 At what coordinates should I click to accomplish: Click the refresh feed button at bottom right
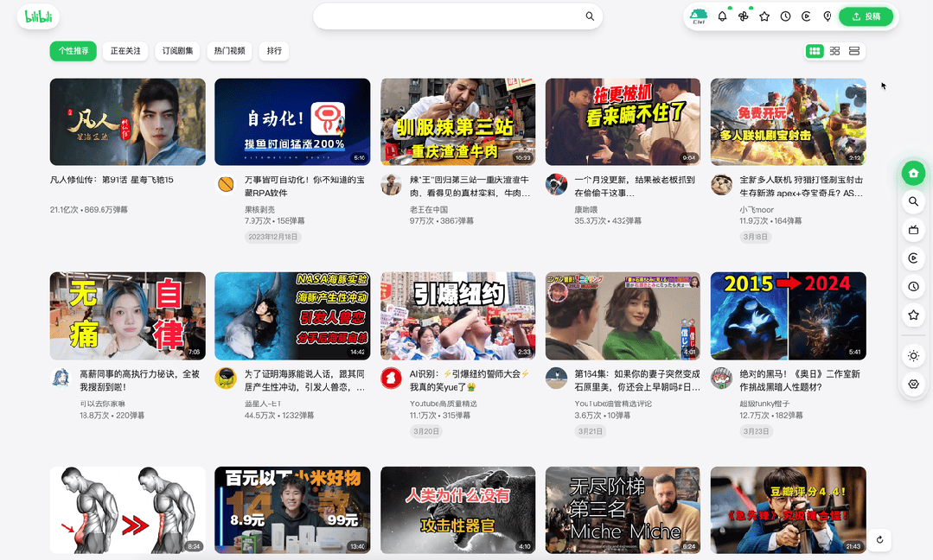[x=879, y=539]
